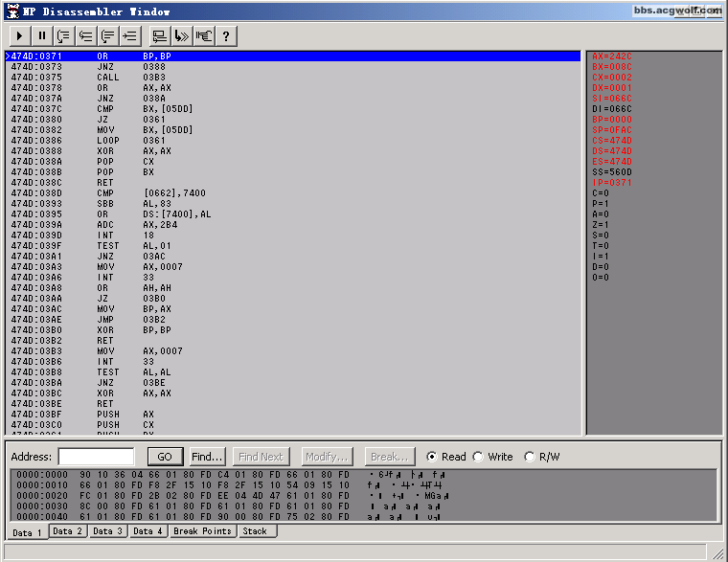Switch to the Stack tab
Viewport: 728px width, 562px height.
(255, 530)
